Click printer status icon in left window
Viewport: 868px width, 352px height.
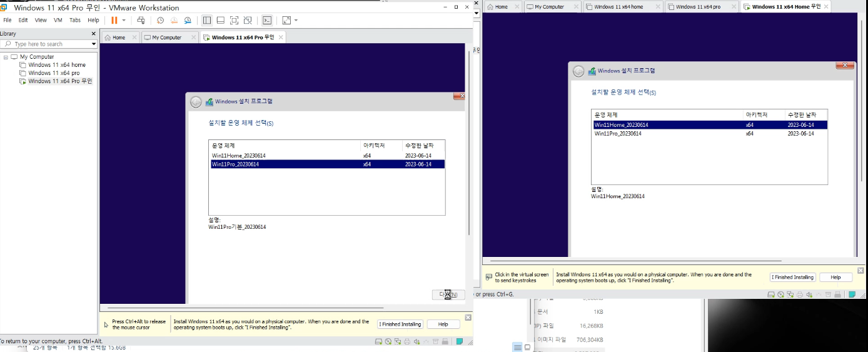[407, 341]
